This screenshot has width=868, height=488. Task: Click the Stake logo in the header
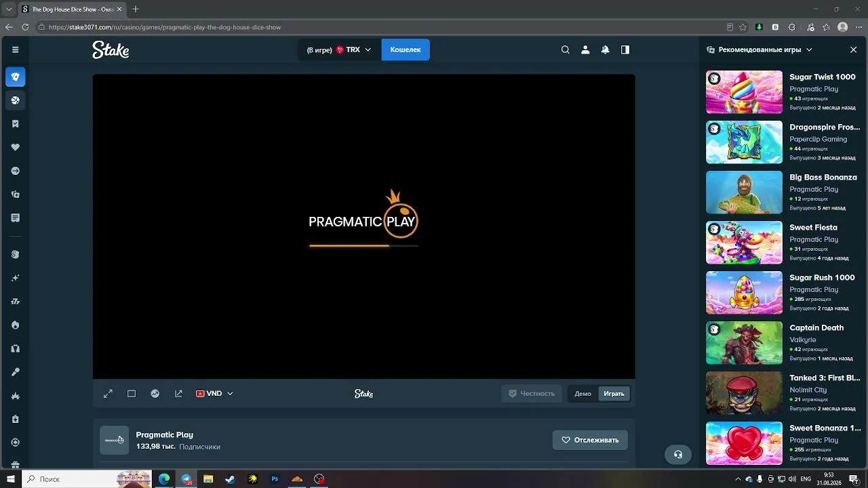pos(111,49)
